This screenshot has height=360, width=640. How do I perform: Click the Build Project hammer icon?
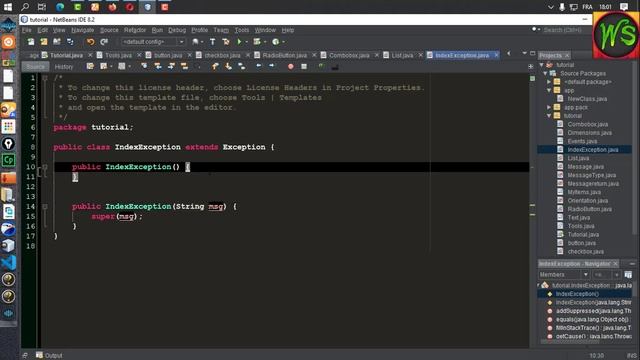click(212, 42)
